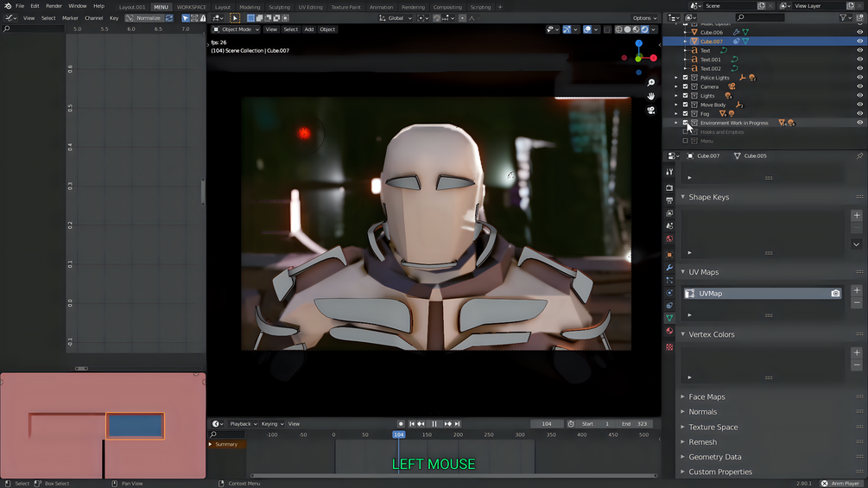Toggle the Police Lights collection checkbox

coord(685,78)
